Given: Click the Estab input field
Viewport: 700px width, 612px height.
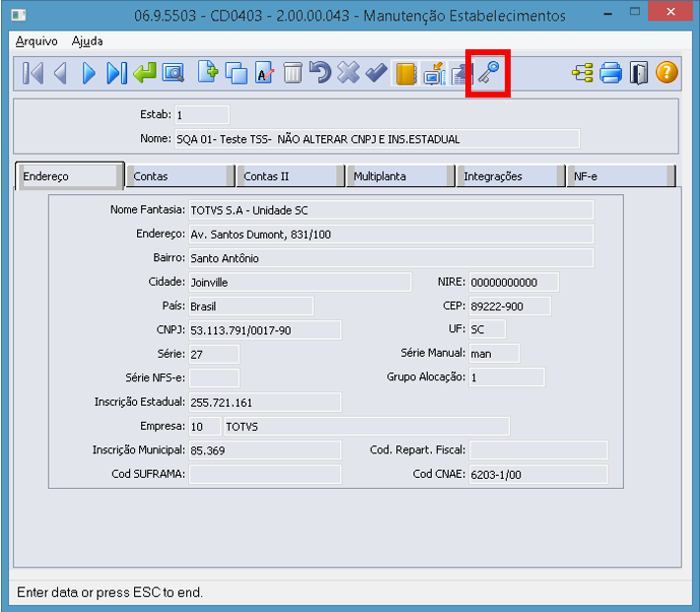Looking at the screenshot, I should pyautogui.click(x=202, y=115).
